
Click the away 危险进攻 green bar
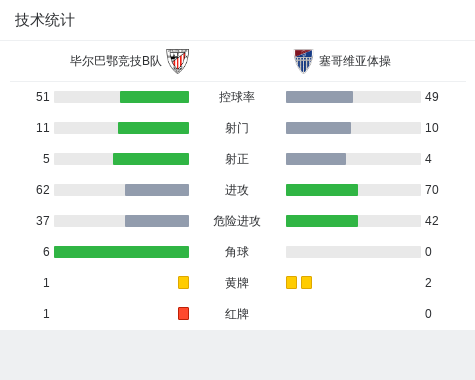322,221
